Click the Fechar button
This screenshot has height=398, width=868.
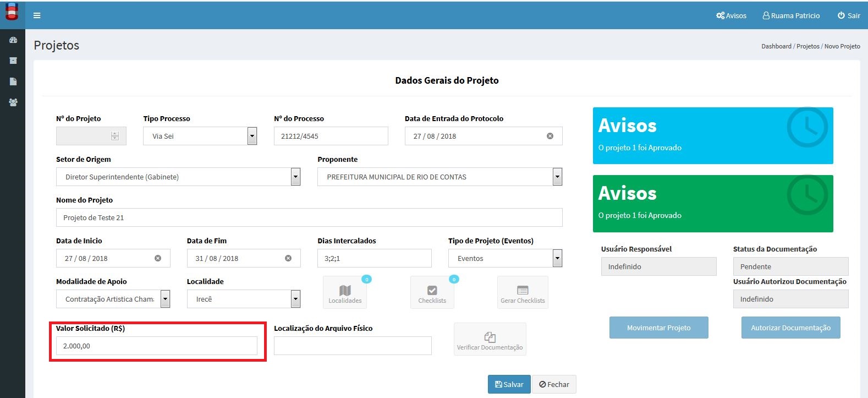point(554,384)
